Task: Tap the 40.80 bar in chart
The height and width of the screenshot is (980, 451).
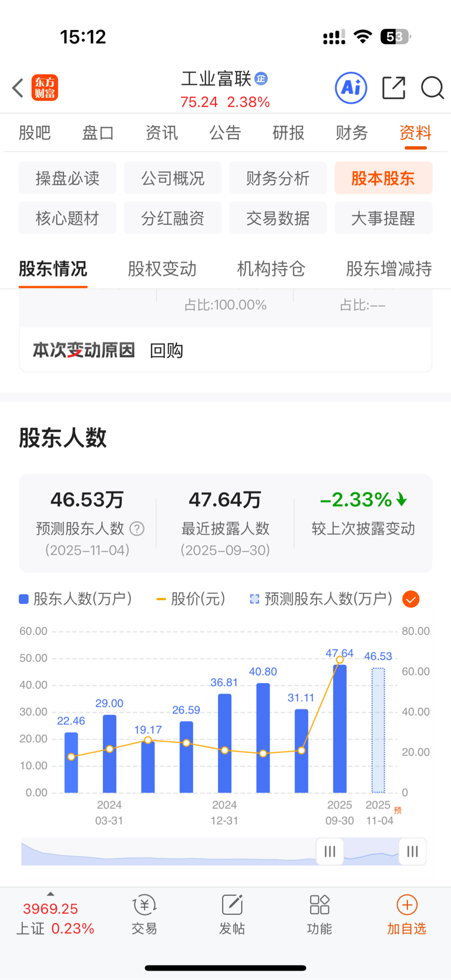Action: (263, 738)
